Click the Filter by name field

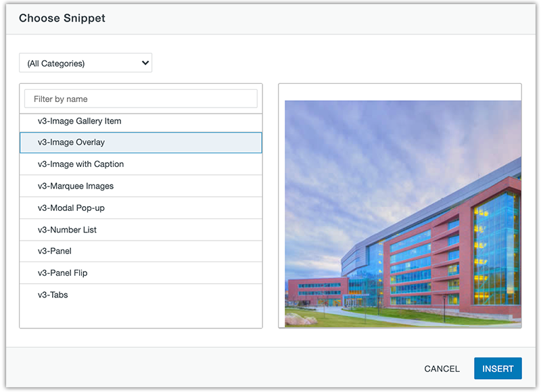pos(141,99)
